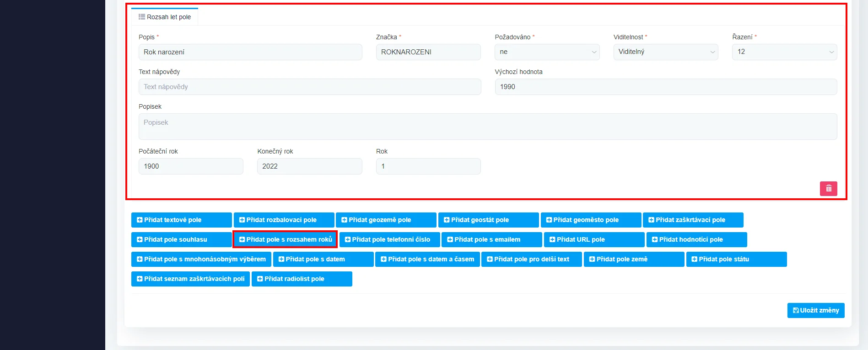Click the Popis input field
This screenshot has width=868, height=350.
tap(250, 52)
